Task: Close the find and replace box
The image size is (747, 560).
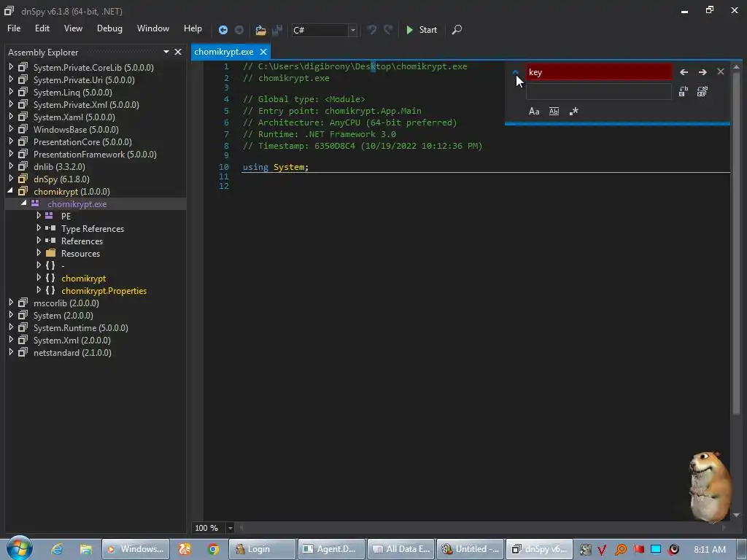Action: 720,71
